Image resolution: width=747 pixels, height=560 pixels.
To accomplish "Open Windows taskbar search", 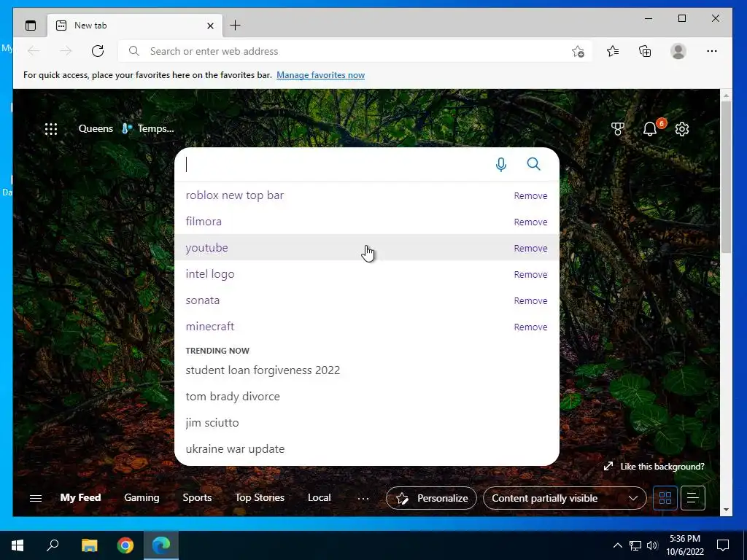I will pos(53,545).
